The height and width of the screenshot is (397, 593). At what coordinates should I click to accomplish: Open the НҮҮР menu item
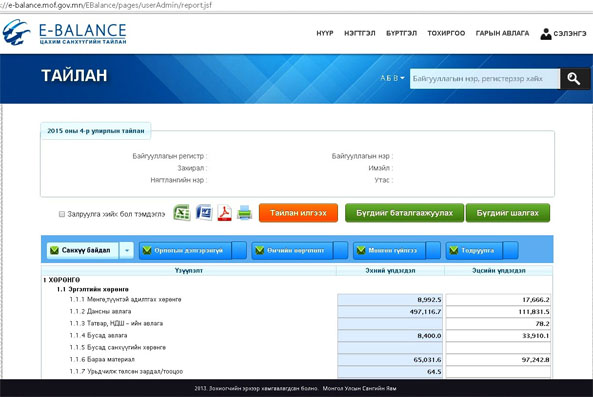tap(325, 33)
